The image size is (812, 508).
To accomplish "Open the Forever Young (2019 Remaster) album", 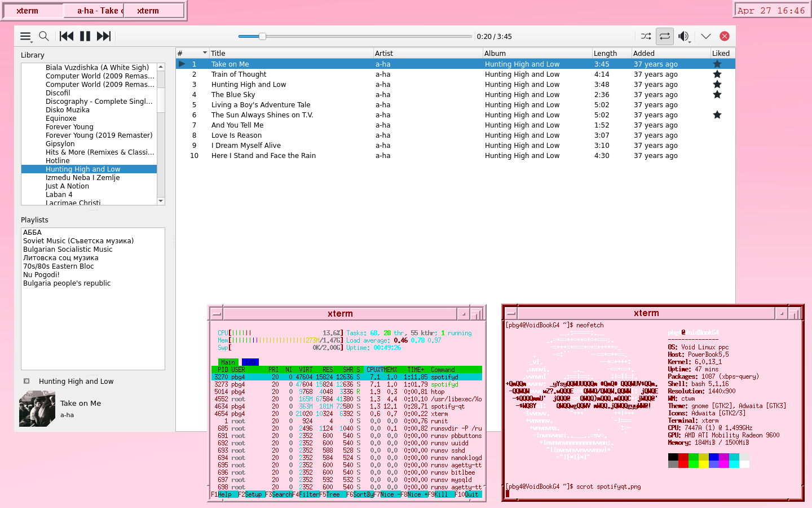I will [99, 135].
